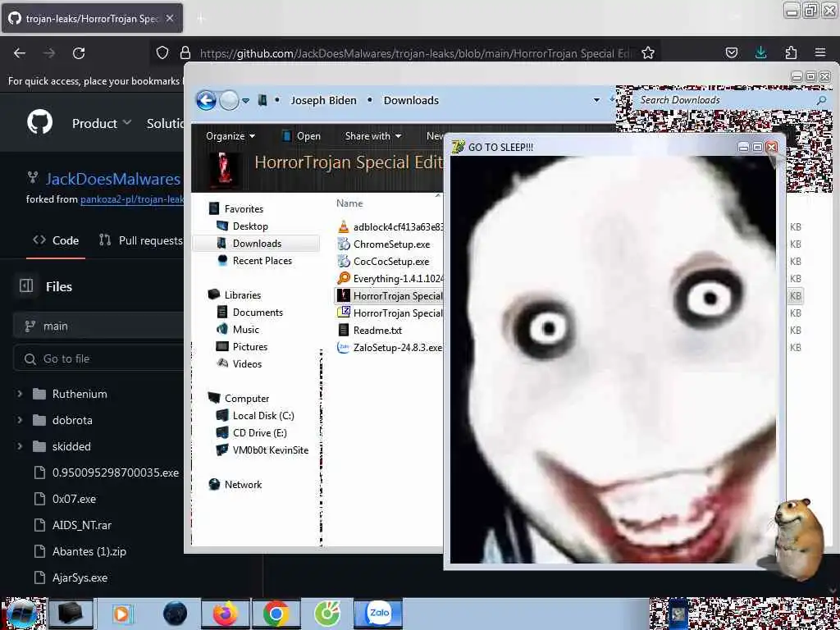The image size is (840, 630).
Task: Click the GitHub octocat logo
Action: tap(40, 123)
